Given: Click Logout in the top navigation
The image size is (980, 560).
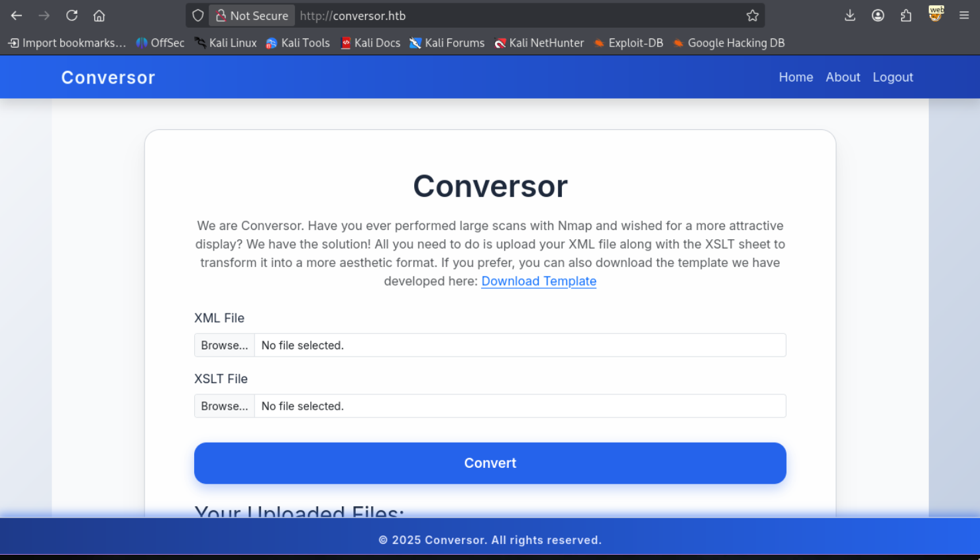Looking at the screenshot, I should point(893,77).
